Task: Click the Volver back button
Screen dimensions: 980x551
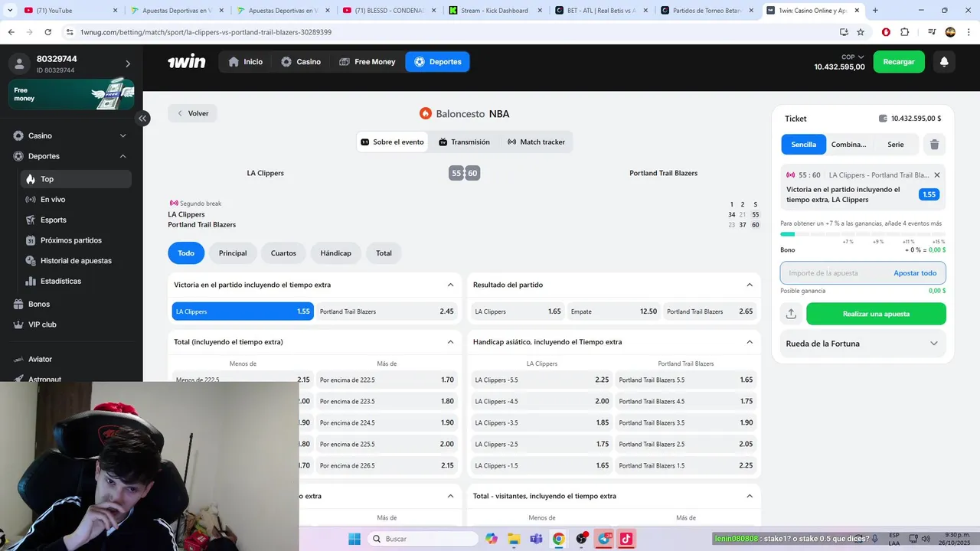Action: (193, 113)
